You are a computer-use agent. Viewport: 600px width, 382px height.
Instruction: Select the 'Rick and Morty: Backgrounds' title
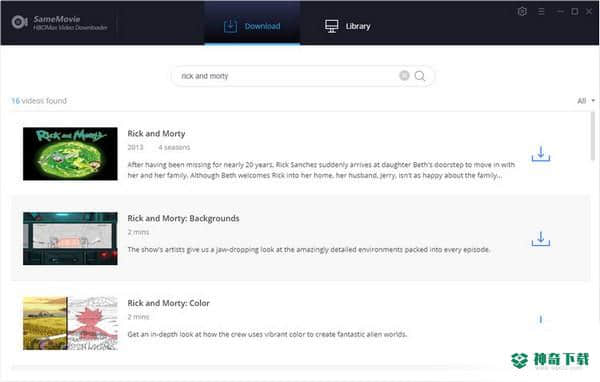tap(183, 218)
